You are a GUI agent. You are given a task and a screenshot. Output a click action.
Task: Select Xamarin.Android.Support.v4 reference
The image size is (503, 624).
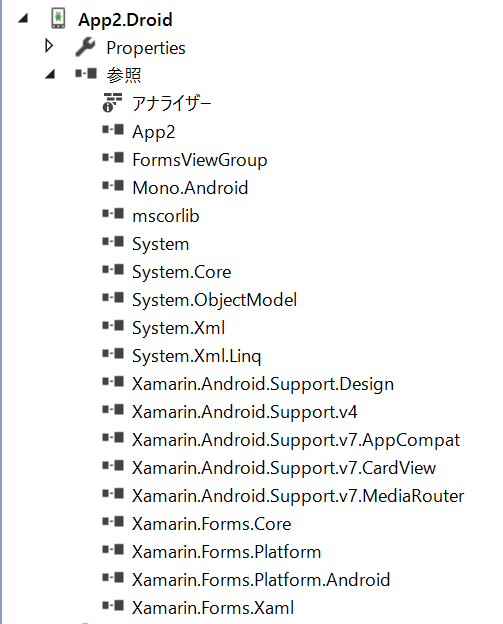click(245, 412)
